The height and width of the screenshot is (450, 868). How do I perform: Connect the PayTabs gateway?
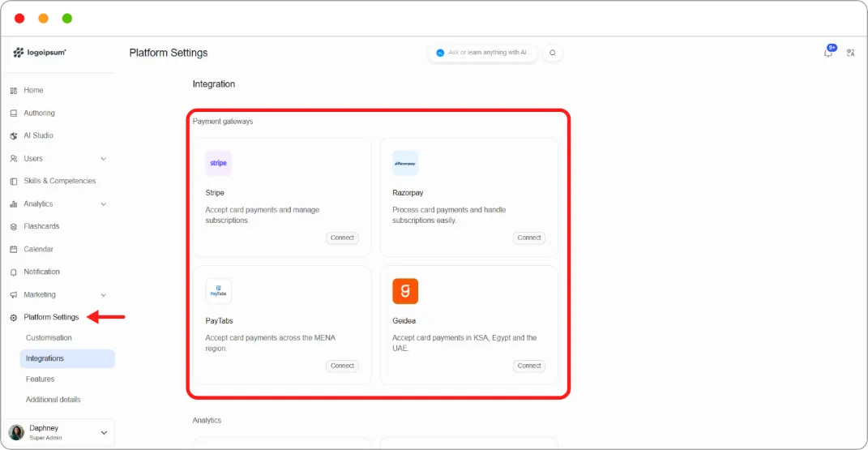click(342, 366)
